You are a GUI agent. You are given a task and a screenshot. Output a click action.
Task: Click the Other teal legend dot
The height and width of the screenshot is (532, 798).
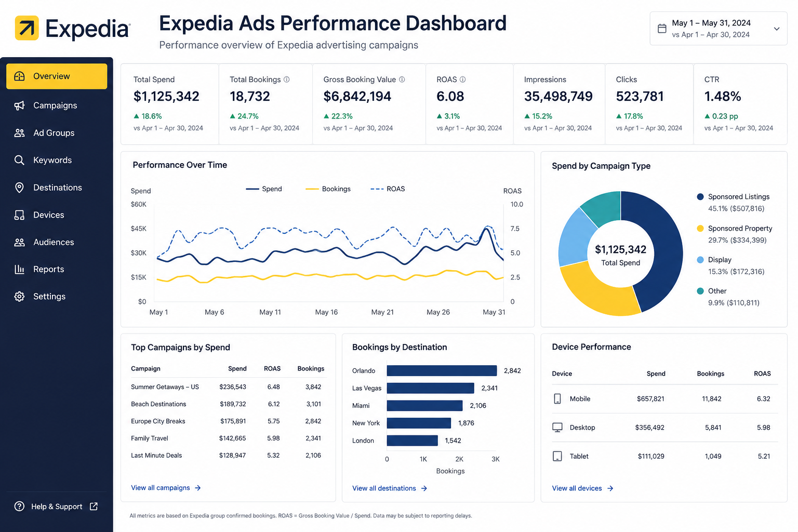[x=700, y=291]
